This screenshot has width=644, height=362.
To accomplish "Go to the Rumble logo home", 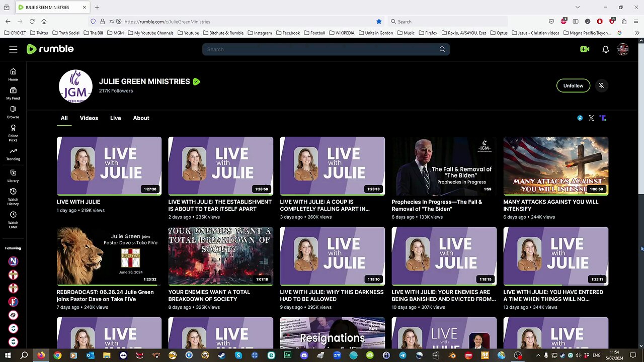I will tap(50, 49).
